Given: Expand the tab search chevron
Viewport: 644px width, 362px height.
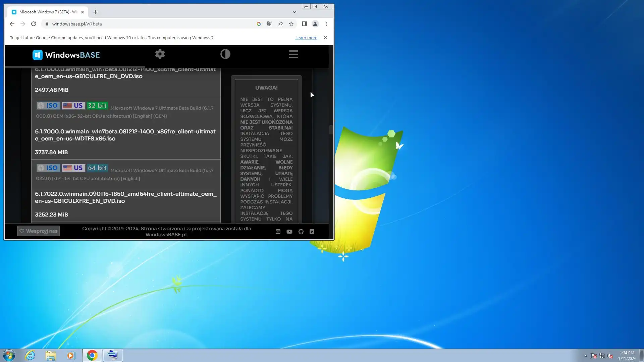Looking at the screenshot, I should pos(294,12).
